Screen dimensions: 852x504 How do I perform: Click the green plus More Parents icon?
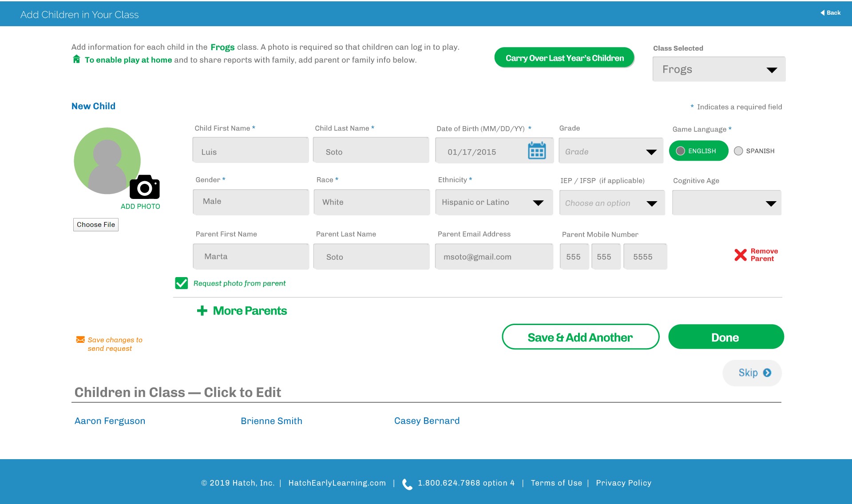coord(202,311)
